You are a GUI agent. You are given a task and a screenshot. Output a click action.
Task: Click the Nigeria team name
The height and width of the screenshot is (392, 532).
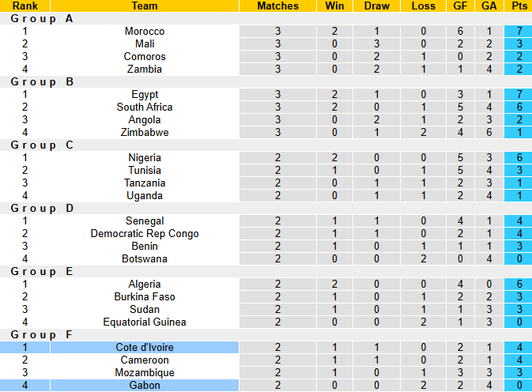click(145, 158)
